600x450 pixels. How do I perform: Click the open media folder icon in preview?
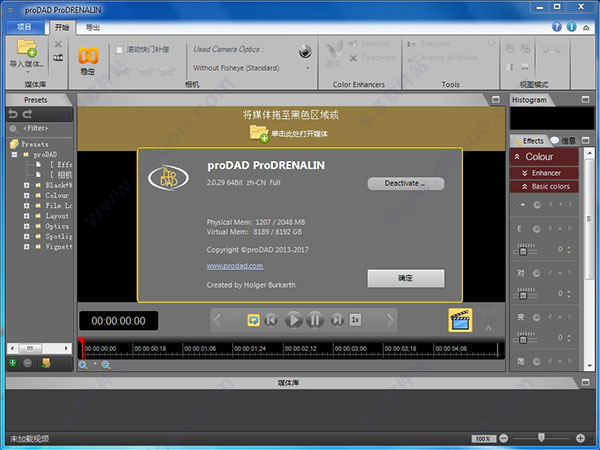(259, 134)
